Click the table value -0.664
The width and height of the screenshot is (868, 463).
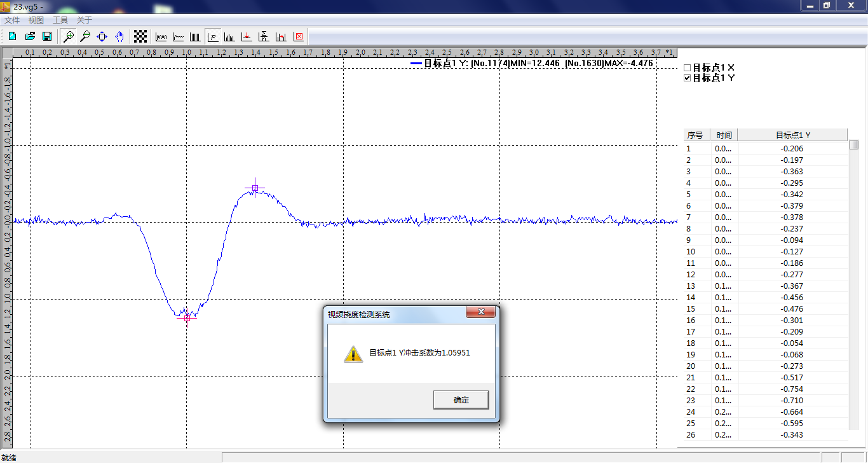pos(793,412)
